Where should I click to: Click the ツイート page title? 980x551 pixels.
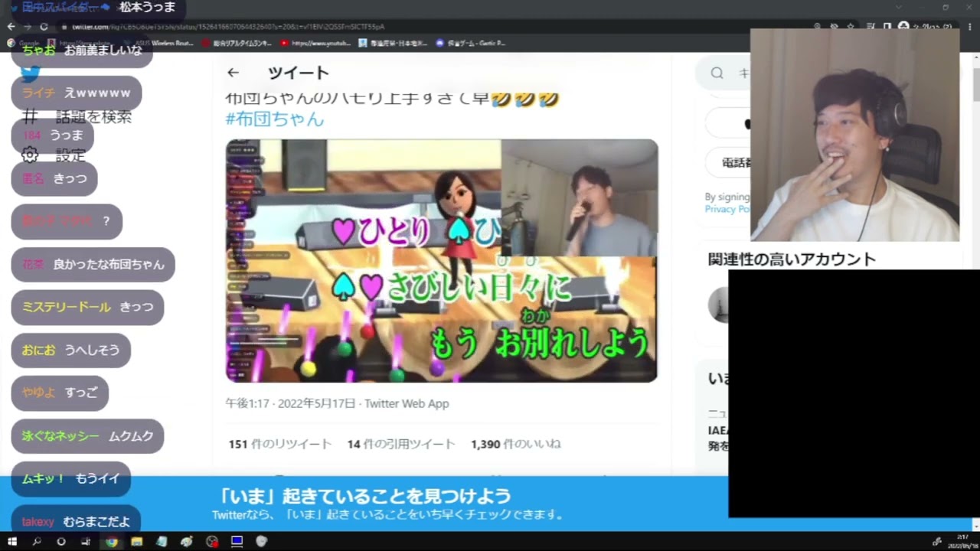299,73
